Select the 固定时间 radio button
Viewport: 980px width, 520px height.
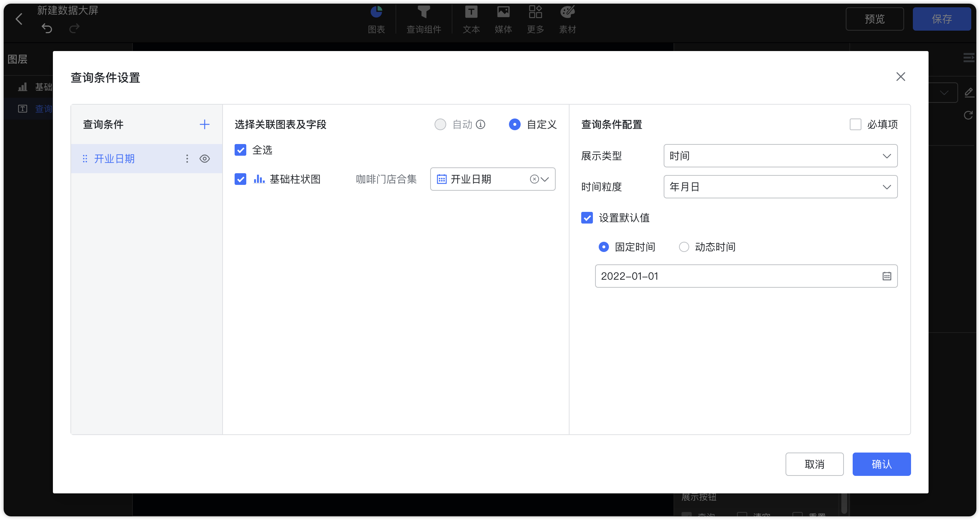[604, 247]
